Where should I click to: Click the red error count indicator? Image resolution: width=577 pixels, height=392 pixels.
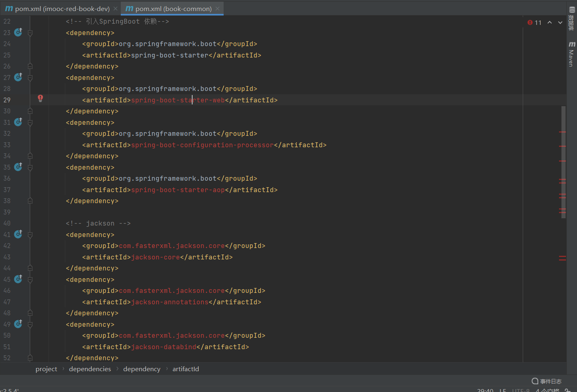pos(534,23)
